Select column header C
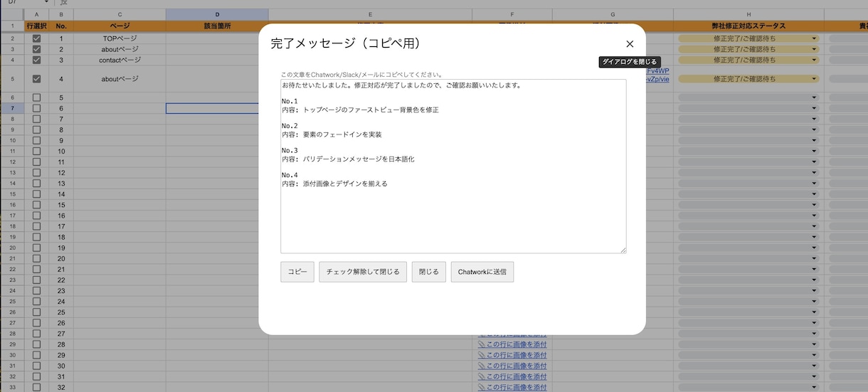 pyautogui.click(x=120, y=14)
